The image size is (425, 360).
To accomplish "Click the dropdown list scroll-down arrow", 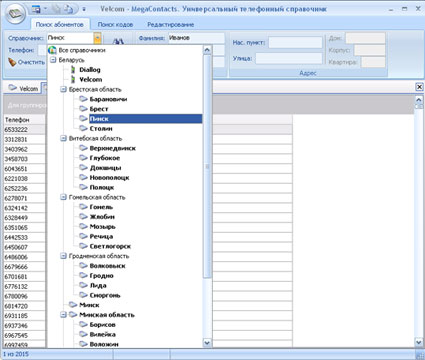I will pos(207,343).
